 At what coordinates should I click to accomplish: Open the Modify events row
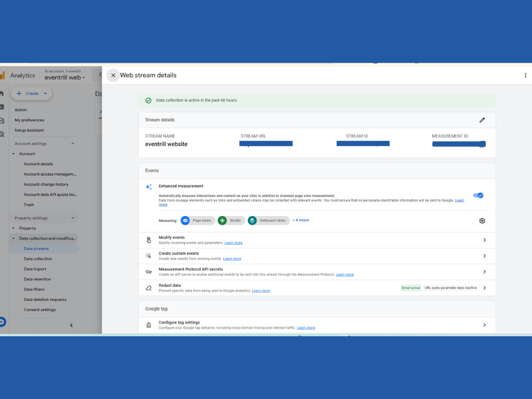point(317,240)
